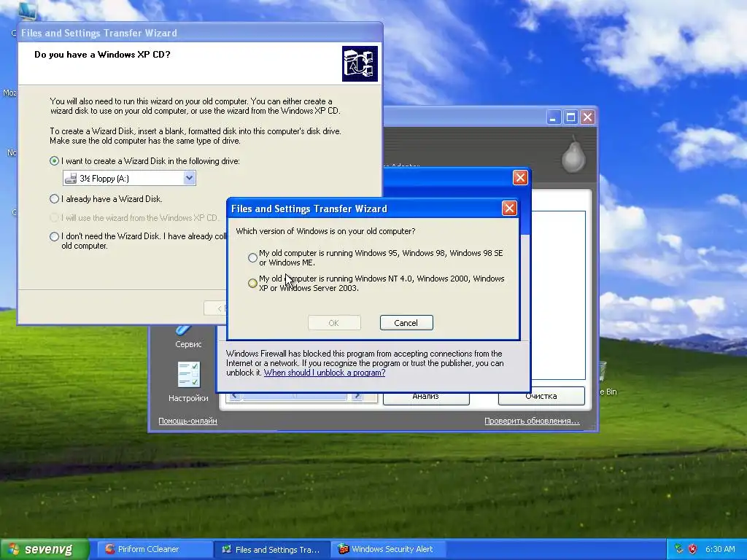
Task: Click the floppy drive icon in the dropdown
Action: 71,179
